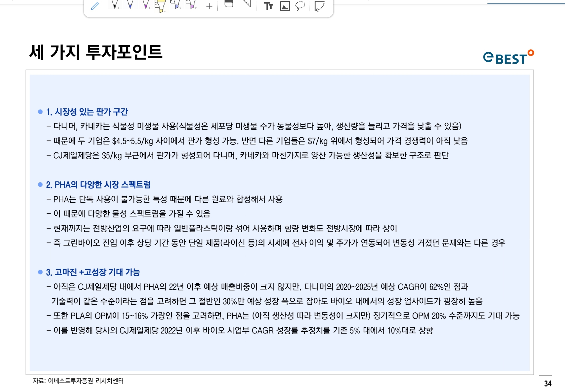Viewport: 565px width, 392px height.
Task: Tap the blue drawing mode pencil icon
Action: (x=95, y=6)
